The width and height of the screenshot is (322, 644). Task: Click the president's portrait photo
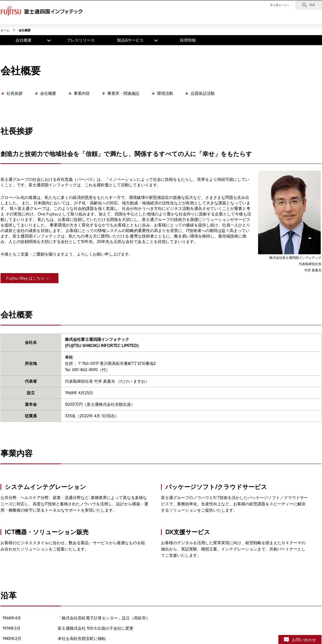[289, 212]
